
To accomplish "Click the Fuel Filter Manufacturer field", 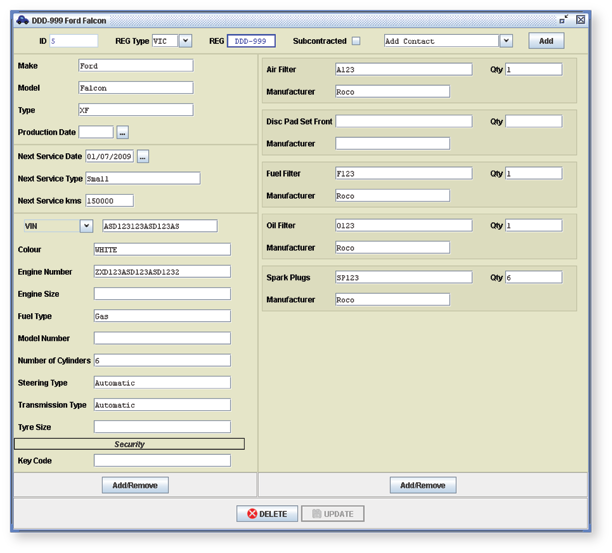I will 392,196.
